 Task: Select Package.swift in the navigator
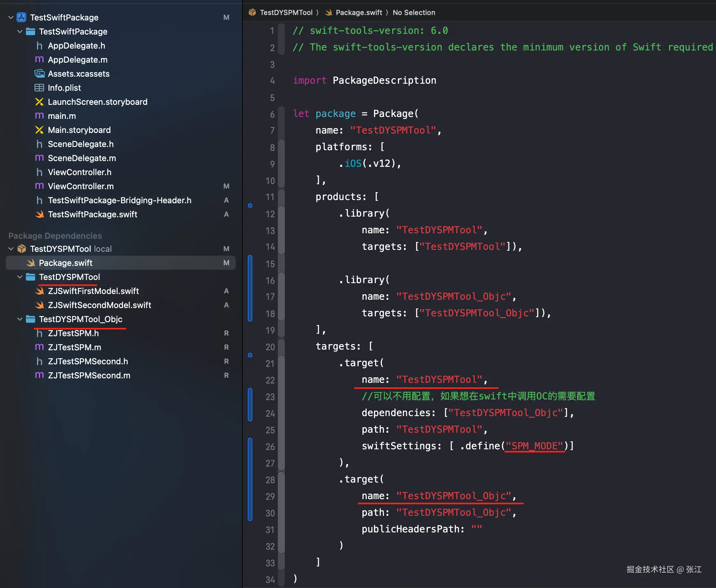66,263
